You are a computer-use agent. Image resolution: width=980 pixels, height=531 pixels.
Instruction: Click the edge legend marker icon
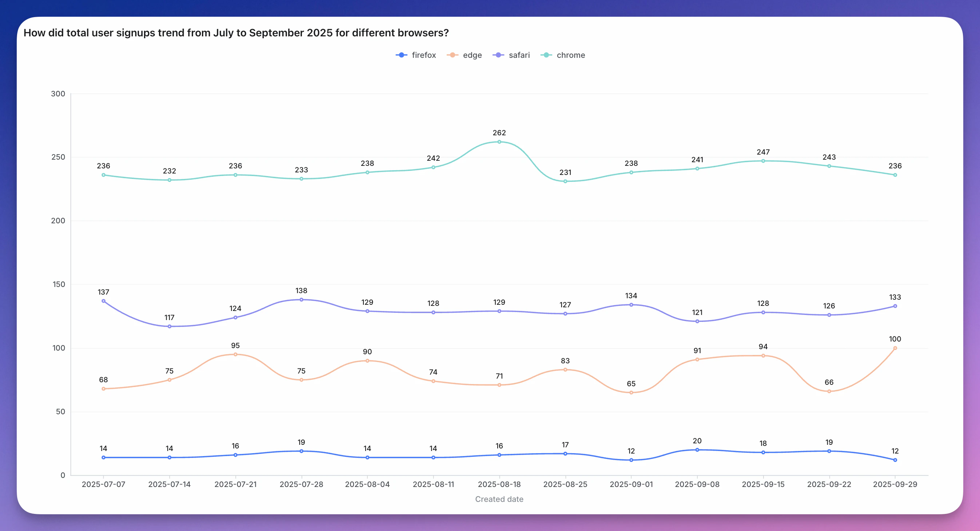452,55
